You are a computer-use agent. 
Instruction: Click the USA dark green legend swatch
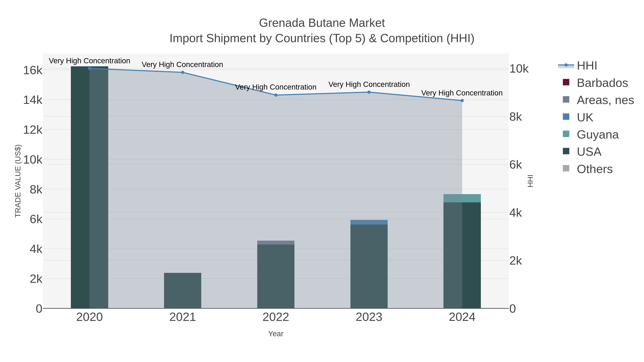click(566, 151)
